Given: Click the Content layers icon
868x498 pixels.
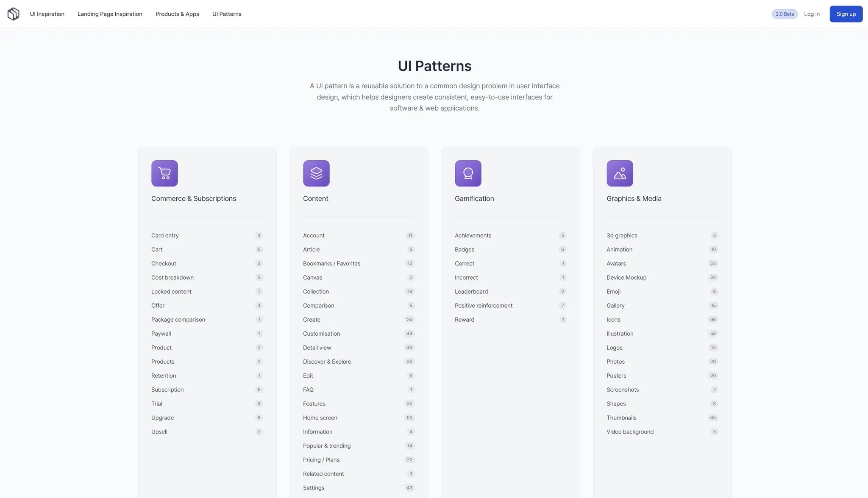Looking at the screenshot, I should click(316, 173).
